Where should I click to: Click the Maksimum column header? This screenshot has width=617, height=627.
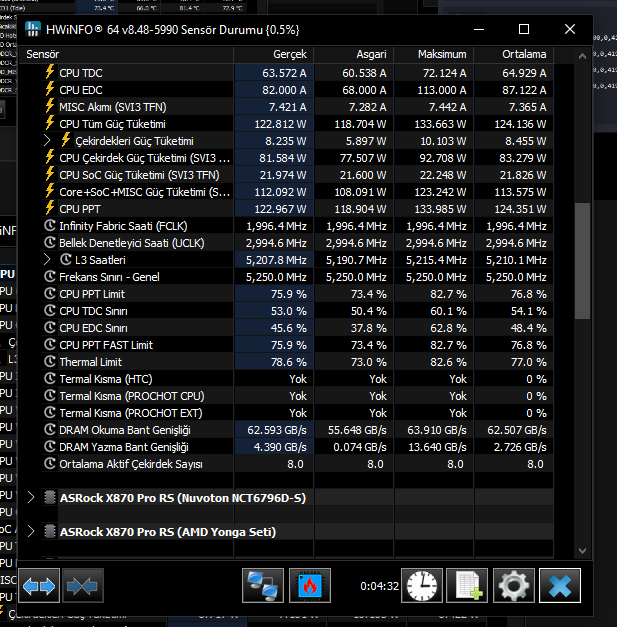tap(434, 54)
